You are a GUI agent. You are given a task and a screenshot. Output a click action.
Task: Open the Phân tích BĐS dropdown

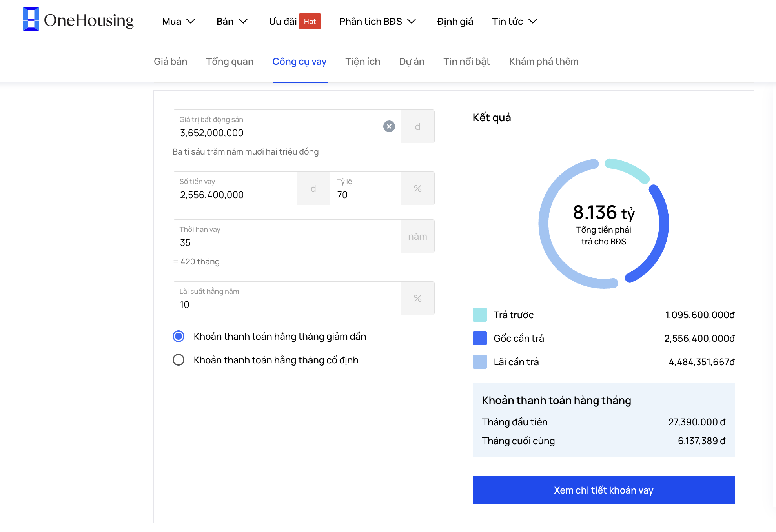pos(377,21)
